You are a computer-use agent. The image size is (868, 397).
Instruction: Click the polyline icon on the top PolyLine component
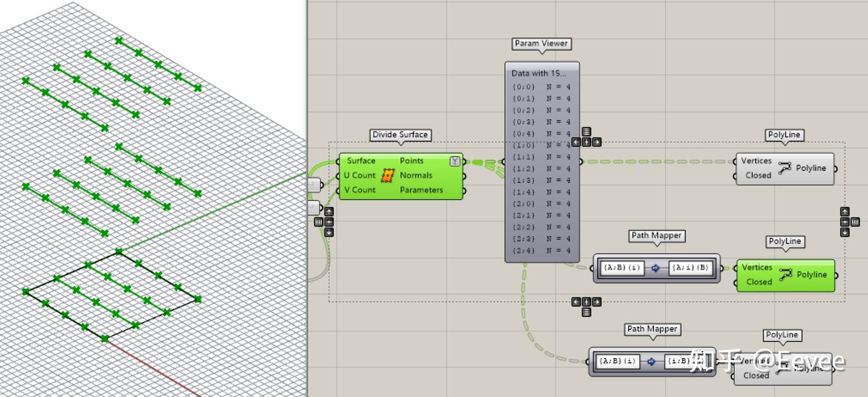784,168
